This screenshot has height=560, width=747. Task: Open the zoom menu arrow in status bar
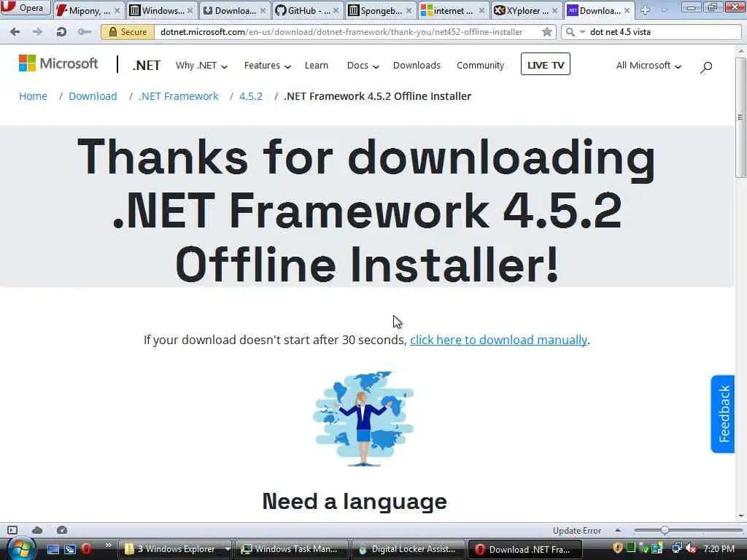(x=617, y=530)
